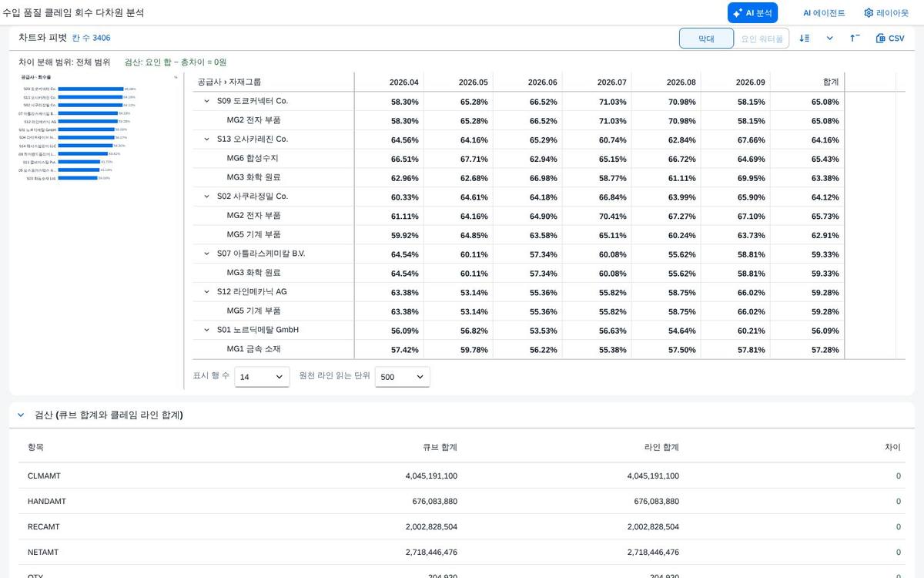Click the NETAMT row label
The image size is (924, 578).
tap(43, 552)
